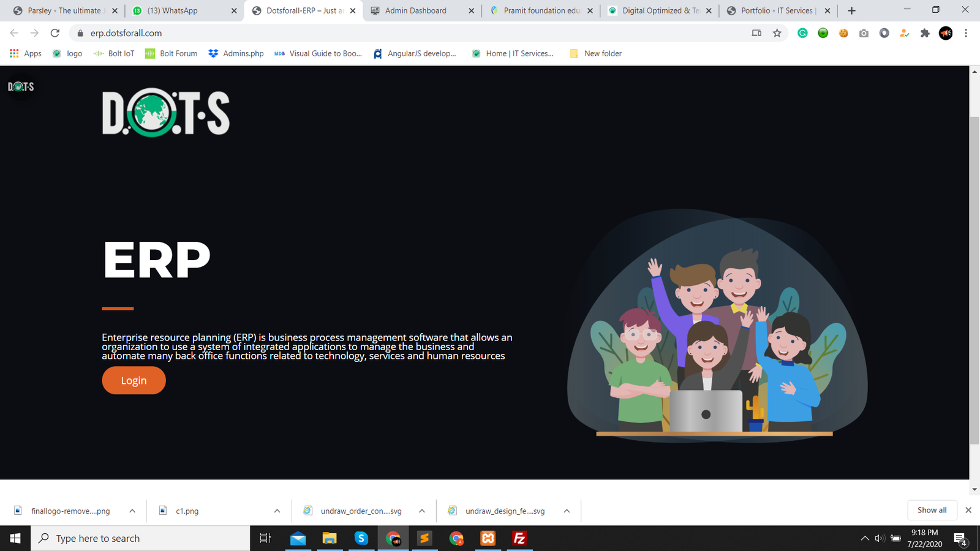Viewport: 980px width, 551px height.
Task: Click Show all downloads button
Action: click(x=932, y=510)
